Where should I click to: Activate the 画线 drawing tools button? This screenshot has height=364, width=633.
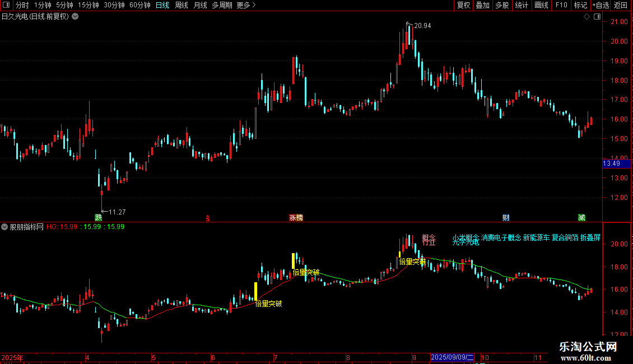pos(541,5)
